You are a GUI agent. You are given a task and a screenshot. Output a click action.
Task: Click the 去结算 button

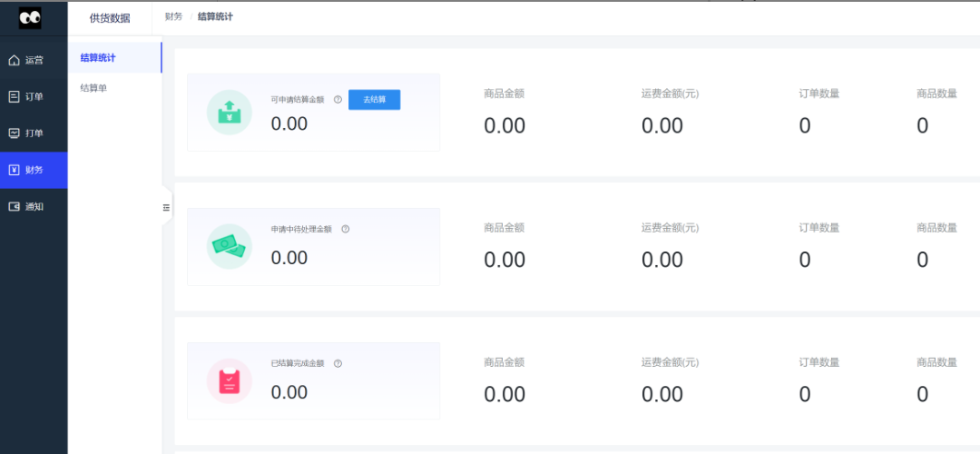(374, 100)
